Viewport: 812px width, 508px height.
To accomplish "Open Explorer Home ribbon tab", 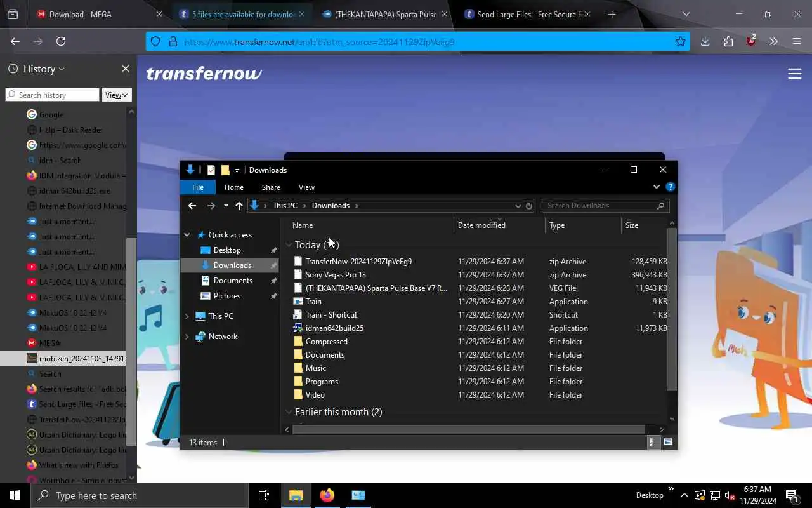I will point(234,187).
